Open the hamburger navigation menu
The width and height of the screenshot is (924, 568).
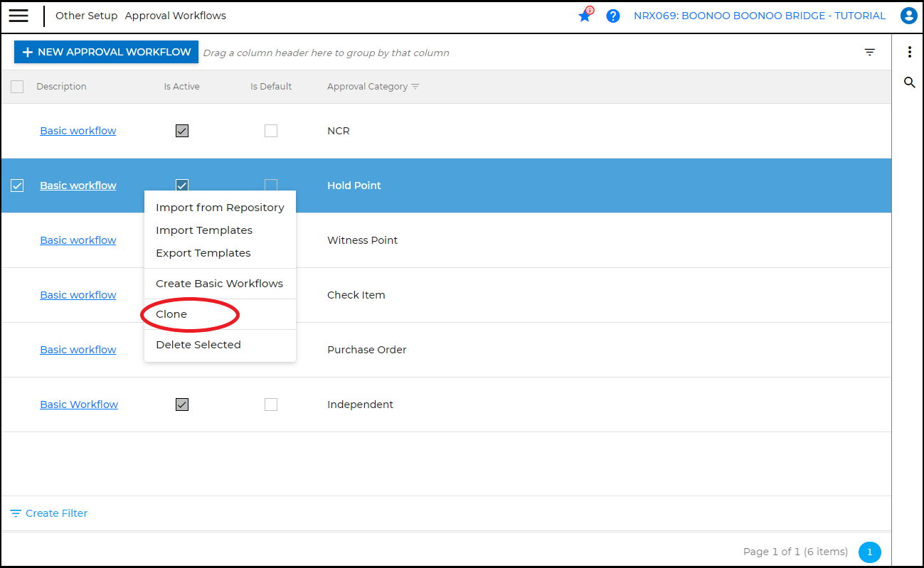click(x=18, y=16)
